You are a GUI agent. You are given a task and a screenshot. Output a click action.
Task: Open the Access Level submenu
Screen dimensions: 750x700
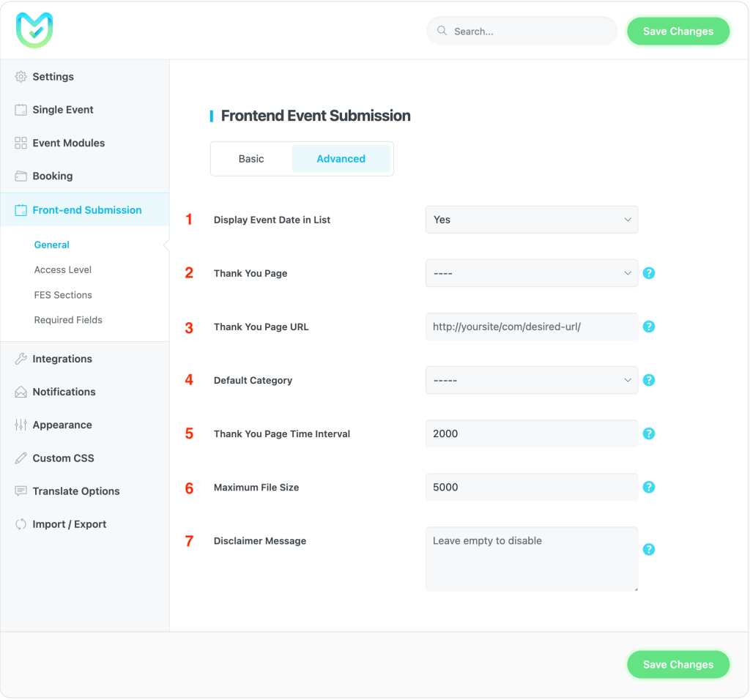click(63, 269)
